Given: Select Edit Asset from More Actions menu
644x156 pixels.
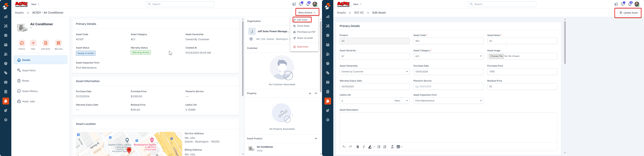Looking at the screenshot, I should 302,20.
